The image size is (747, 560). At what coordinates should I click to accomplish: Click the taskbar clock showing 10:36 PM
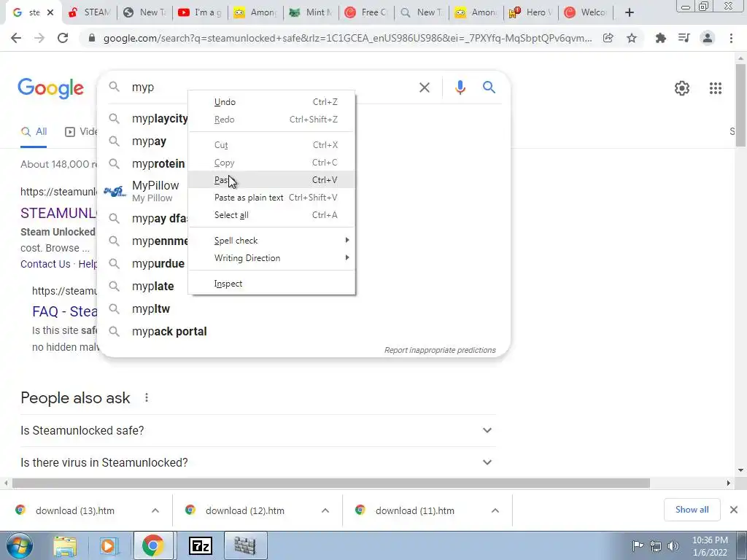coord(710,546)
